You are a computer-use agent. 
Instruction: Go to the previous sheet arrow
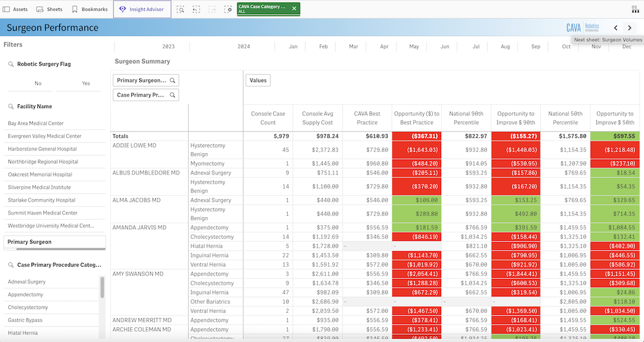[616, 28]
